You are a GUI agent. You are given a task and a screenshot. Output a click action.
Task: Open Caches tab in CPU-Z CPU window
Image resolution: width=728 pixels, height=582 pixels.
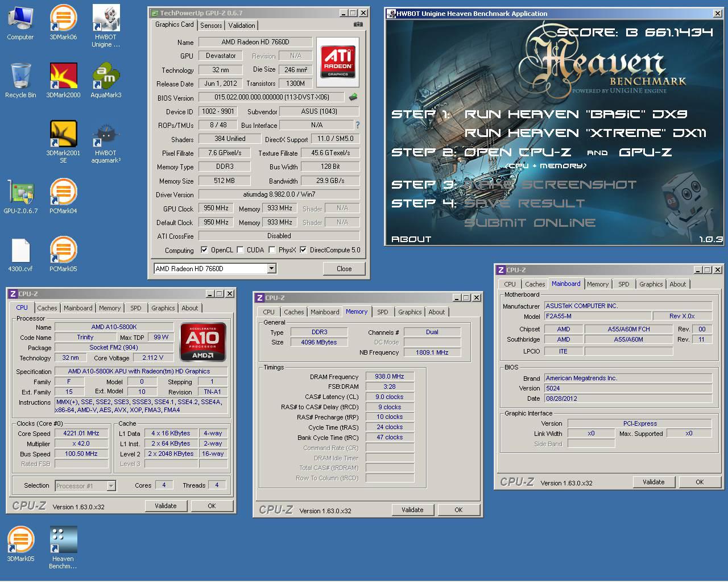point(47,308)
